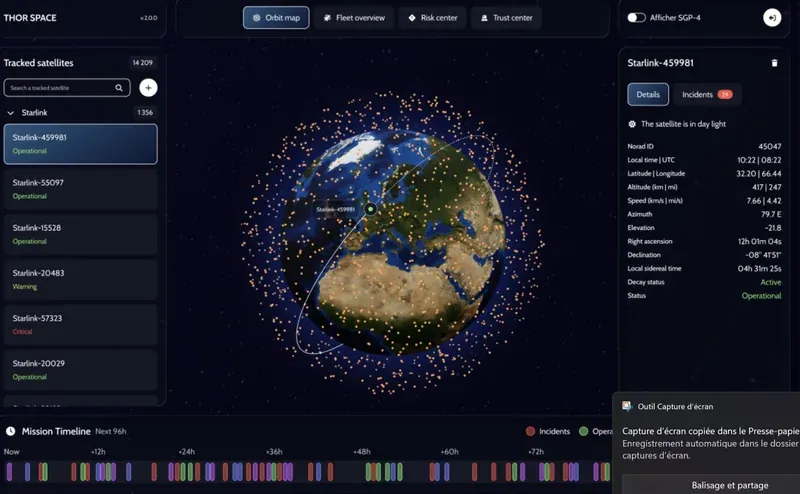This screenshot has width=800, height=494.
Task: Collapse the Starlink group chevron
Action: pyautogui.click(x=10, y=113)
